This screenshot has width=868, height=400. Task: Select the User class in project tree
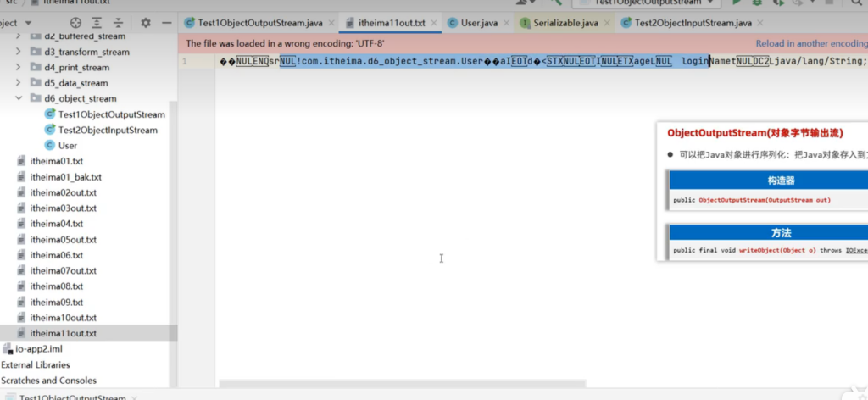point(67,146)
